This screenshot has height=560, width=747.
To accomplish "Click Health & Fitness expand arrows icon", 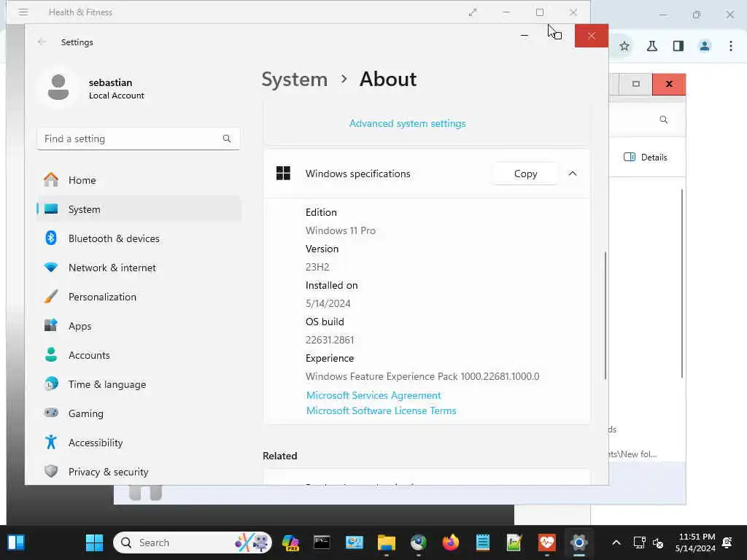I will 473,12.
